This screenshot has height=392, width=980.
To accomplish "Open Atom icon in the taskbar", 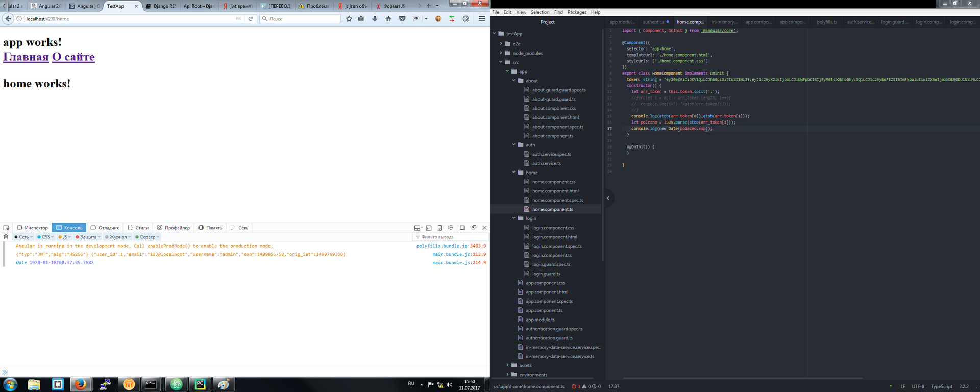I will click(176, 384).
